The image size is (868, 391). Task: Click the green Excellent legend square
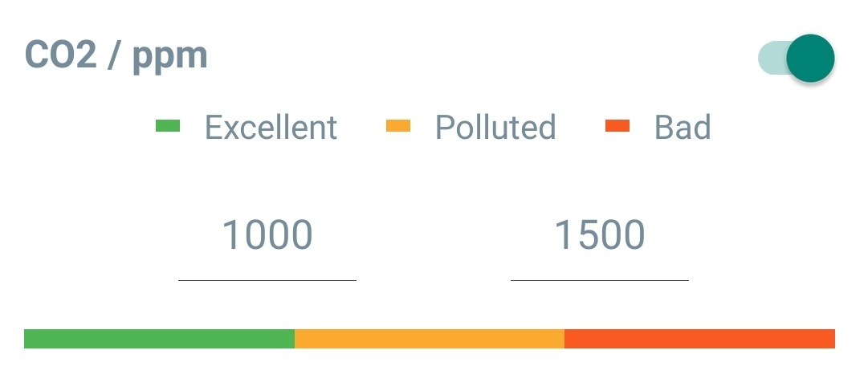tap(167, 126)
